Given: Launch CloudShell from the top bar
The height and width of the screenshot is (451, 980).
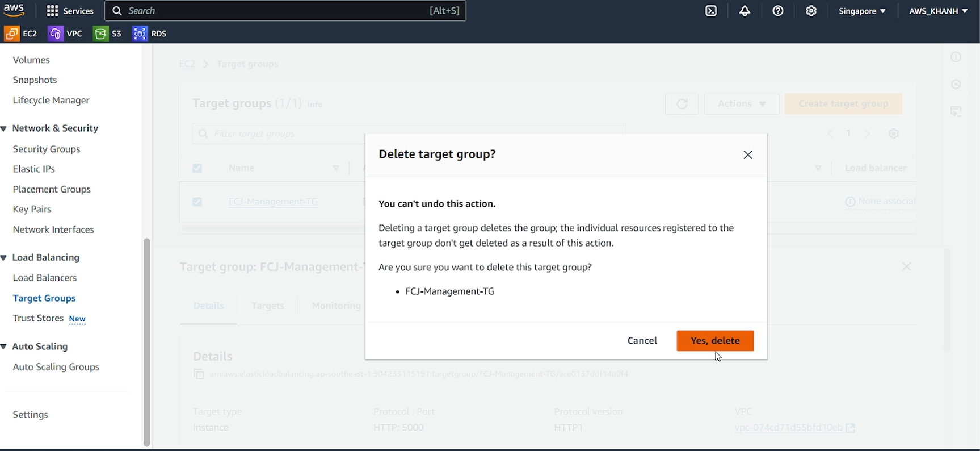Looking at the screenshot, I should click(x=711, y=11).
